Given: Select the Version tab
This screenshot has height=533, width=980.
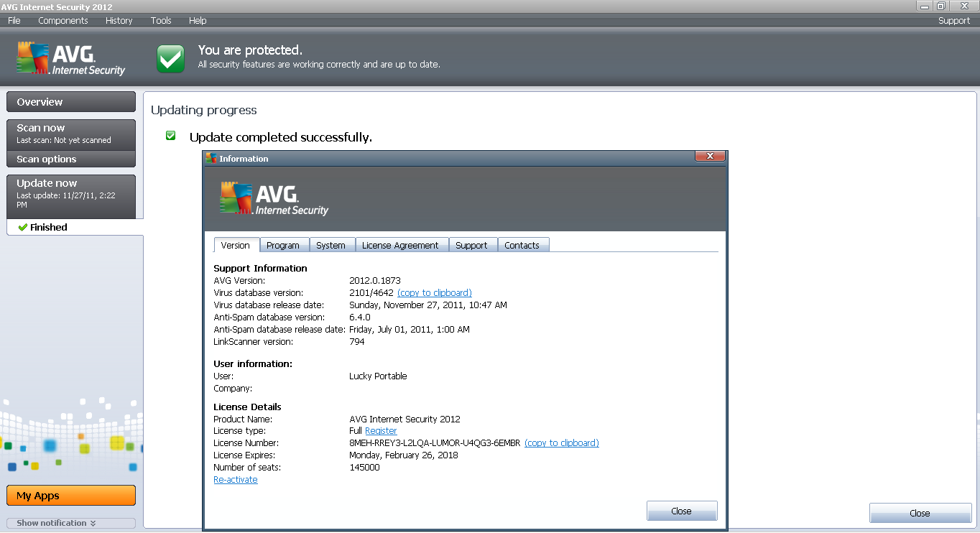Looking at the screenshot, I should pyautogui.click(x=236, y=245).
